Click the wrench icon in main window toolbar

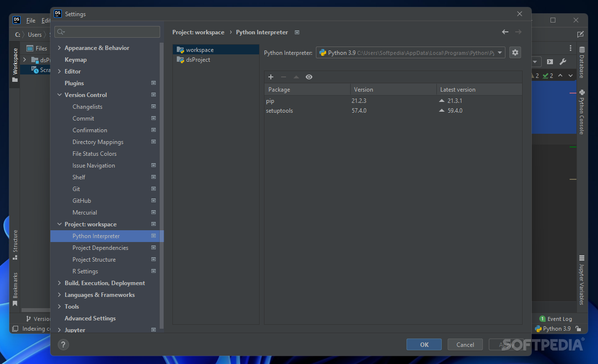click(x=563, y=62)
